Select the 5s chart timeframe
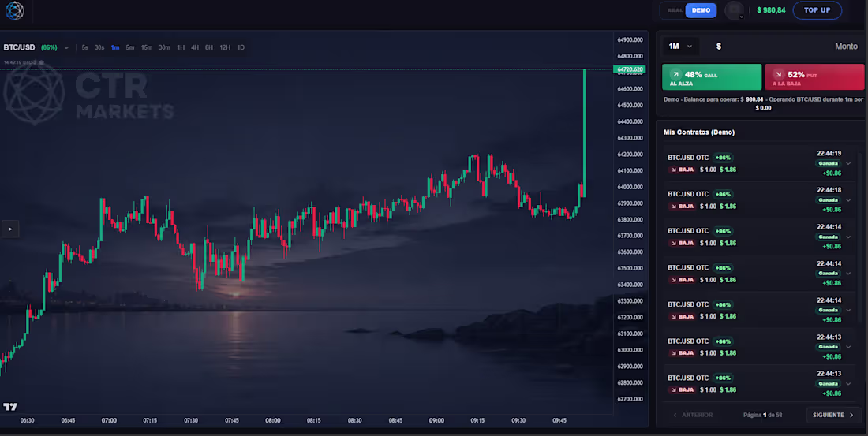Viewport: 868px width, 436px height. (84, 47)
